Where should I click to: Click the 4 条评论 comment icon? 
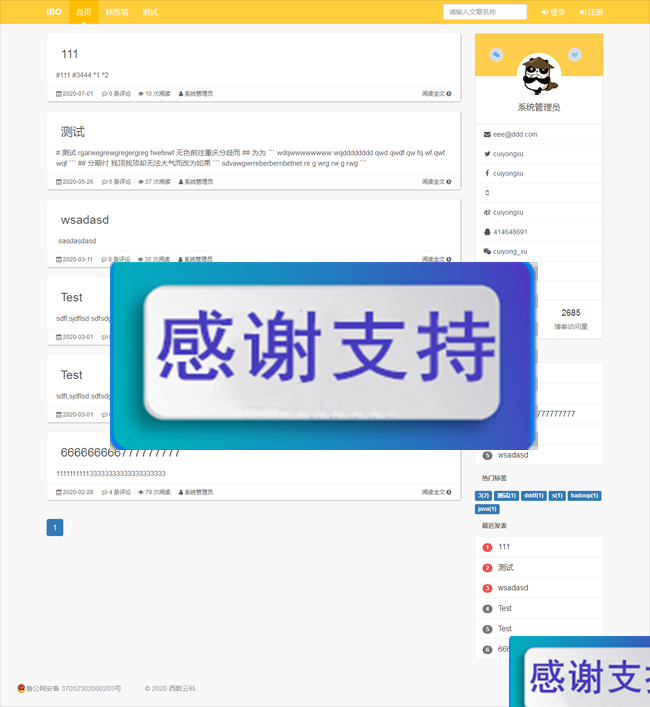pos(104,492)
